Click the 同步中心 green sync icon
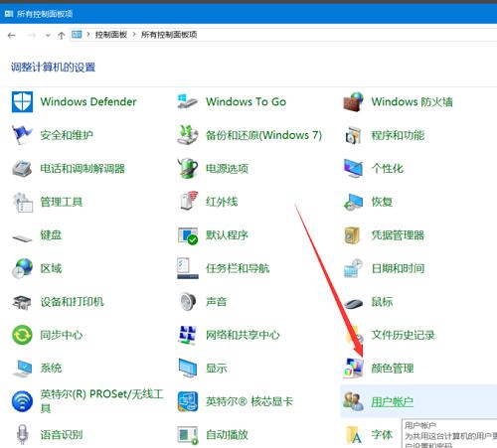The height and width of the screenshot is (448, 497). (x=22, y=335)
